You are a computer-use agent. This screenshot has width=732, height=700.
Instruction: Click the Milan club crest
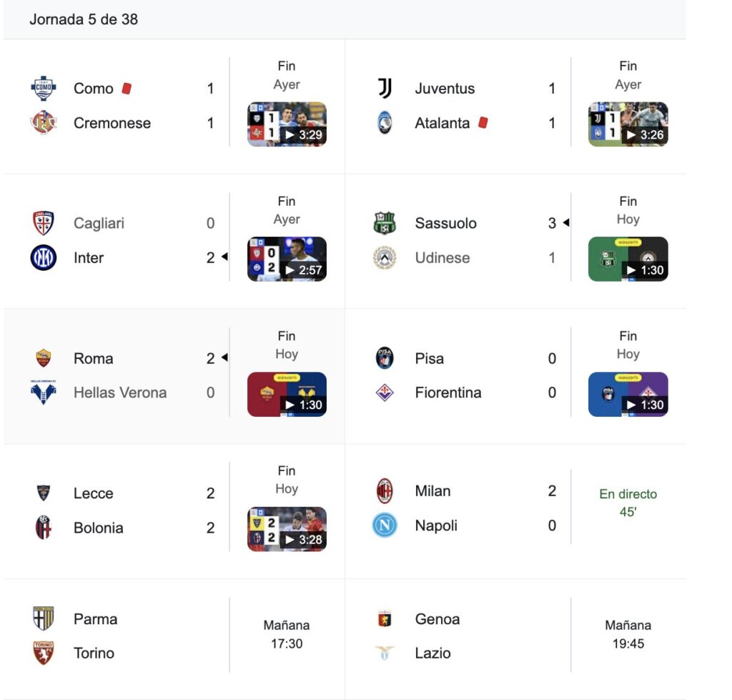pos(385,491)
